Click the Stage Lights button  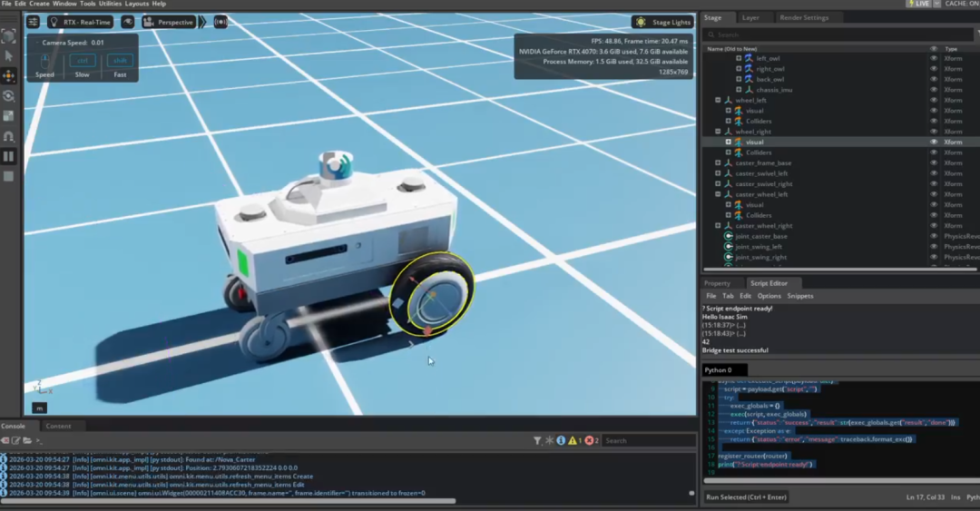click(663, 22)
